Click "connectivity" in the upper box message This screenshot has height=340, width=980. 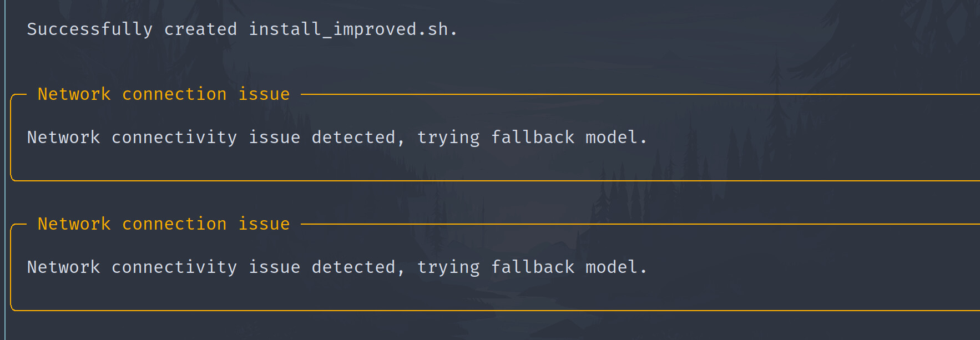174,138
